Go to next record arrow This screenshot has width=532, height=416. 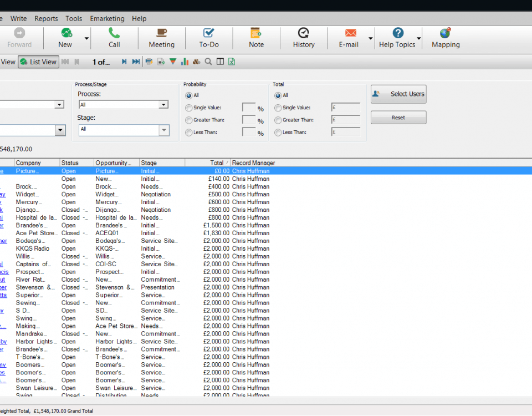coord(124,62)
